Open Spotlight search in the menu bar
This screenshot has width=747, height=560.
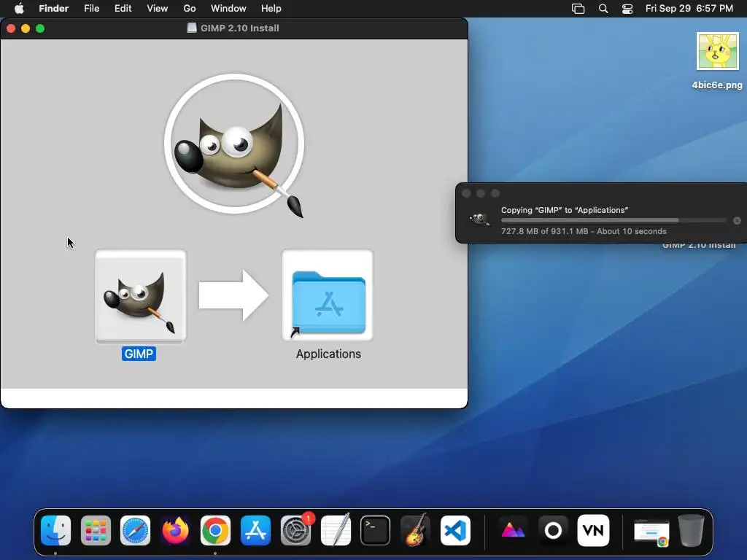pyautogui.click(x=603, y=9)
